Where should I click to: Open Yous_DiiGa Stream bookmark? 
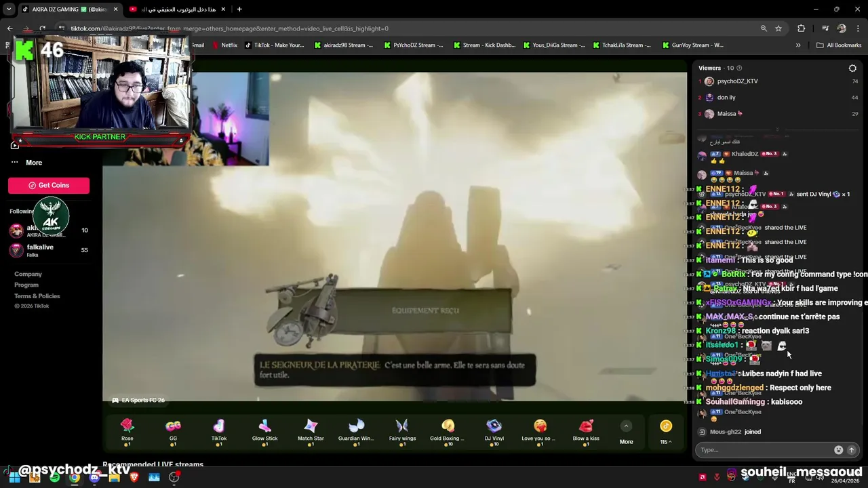point(553,45)
